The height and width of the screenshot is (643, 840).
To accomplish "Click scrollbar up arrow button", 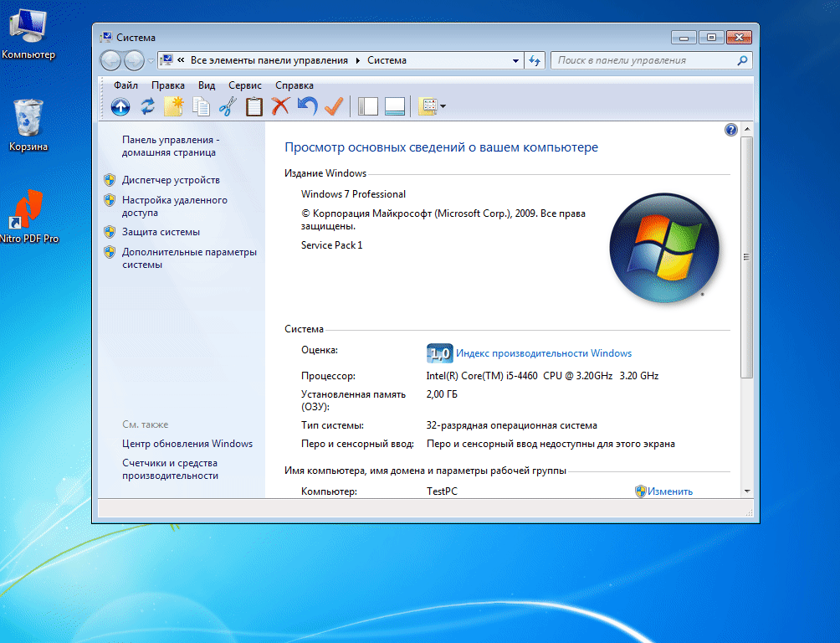I will [x=747, y=129].
